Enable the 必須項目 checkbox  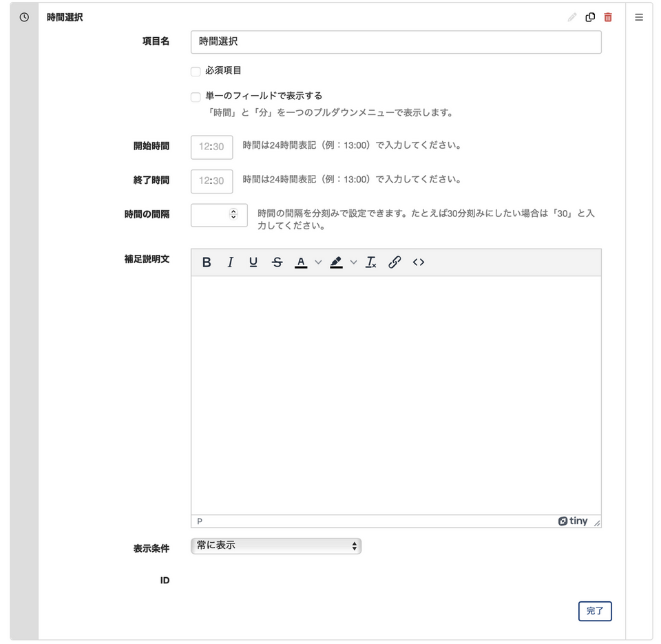196,72
